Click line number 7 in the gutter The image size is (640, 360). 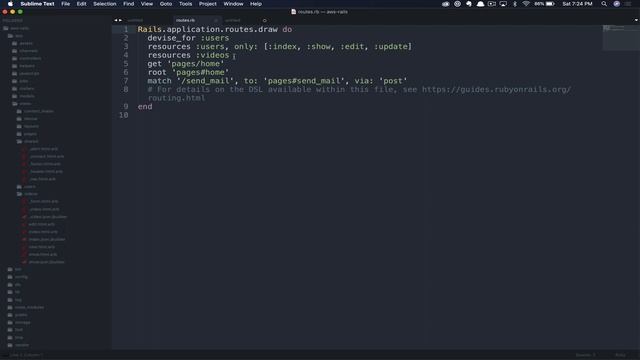(126, 81)
